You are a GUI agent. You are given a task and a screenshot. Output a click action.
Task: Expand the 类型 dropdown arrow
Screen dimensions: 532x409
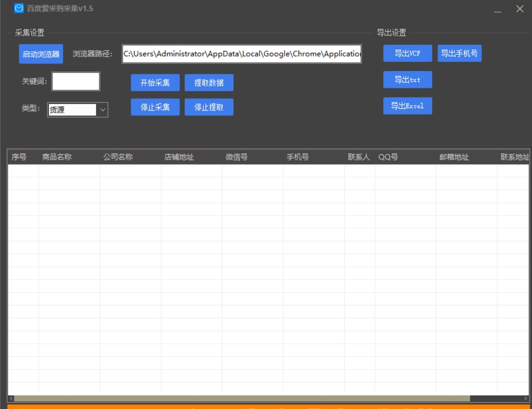[x=103, y=110]
